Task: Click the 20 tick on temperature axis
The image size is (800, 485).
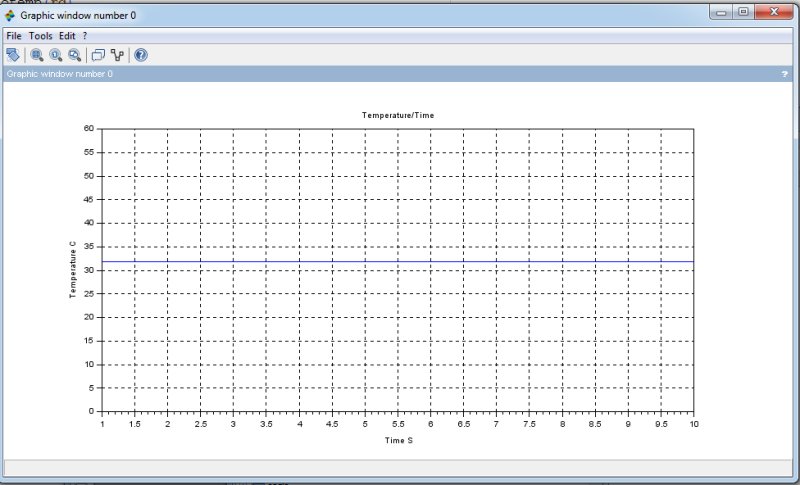Action: (x=89, y=317)
